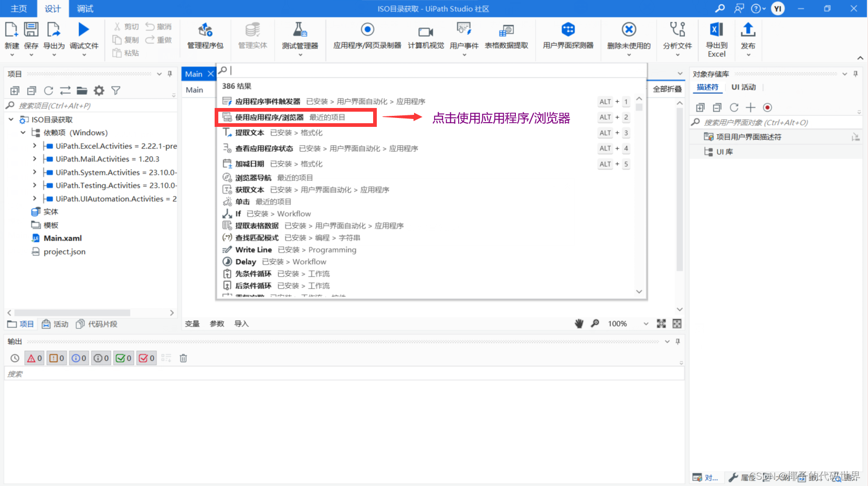Click Project panel horizontal scrollbar

72,312
